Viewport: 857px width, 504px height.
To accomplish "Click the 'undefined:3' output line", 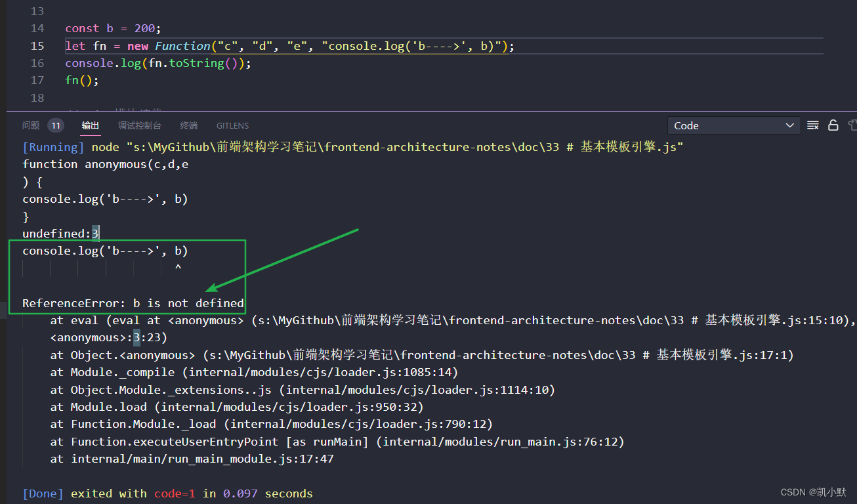I will [60, 234].
